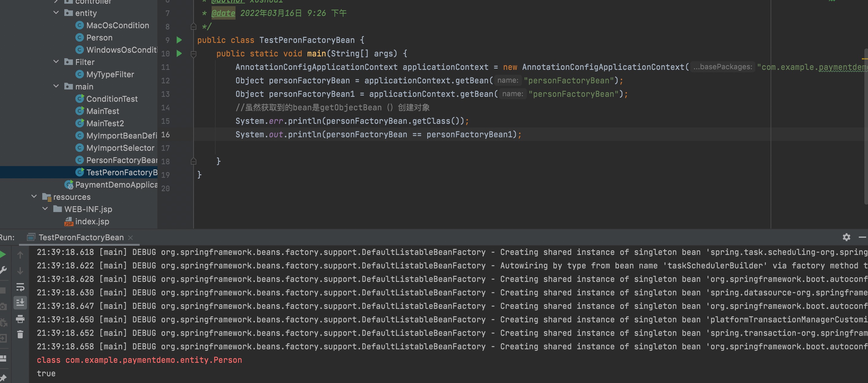
Task: Run the TestPeronFactoryBean class gutter arrow
Action: [x=179, y=40]
